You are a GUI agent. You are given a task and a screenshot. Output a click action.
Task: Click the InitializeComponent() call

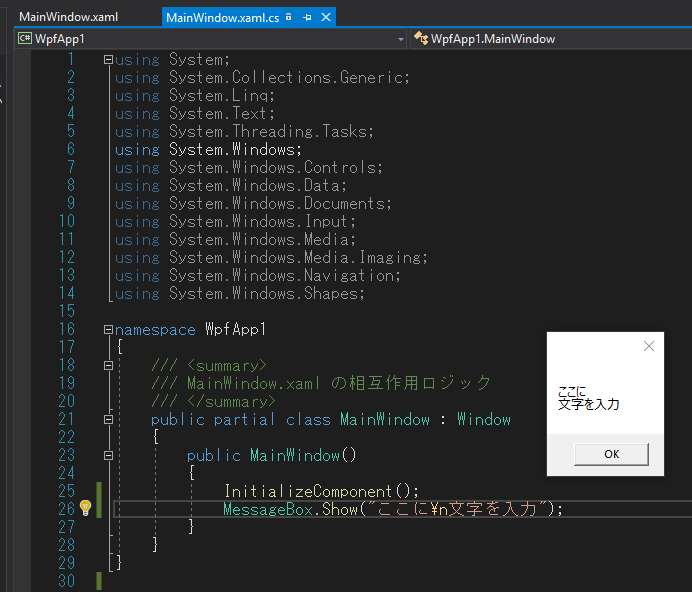click(321, 491)
